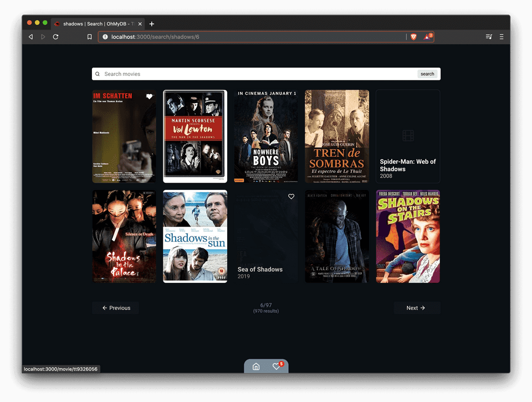Go to the Previous results page
This screenshot has width=532, height=402.
click(x=116, y=308)
